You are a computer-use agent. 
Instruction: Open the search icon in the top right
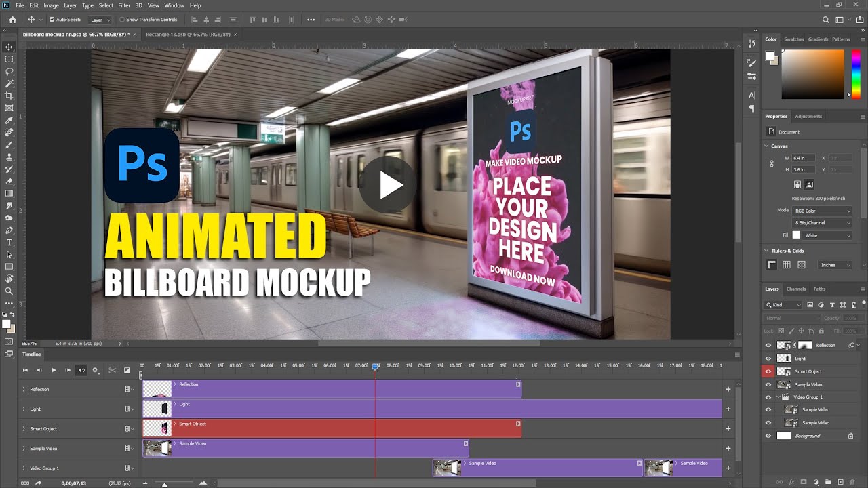826,20
